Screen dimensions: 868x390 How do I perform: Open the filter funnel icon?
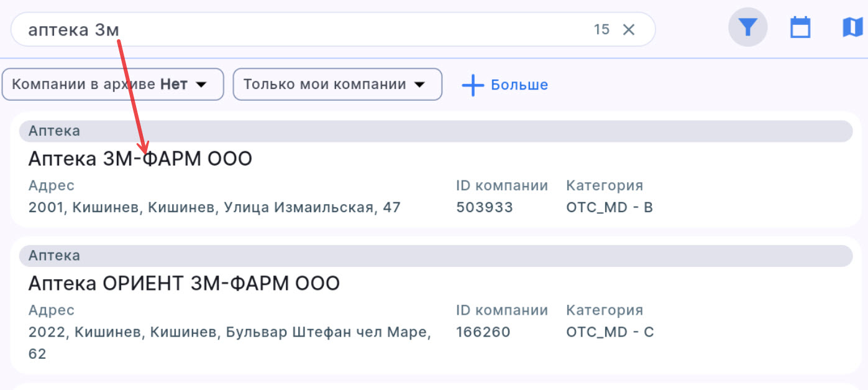(x=748, y=27)
